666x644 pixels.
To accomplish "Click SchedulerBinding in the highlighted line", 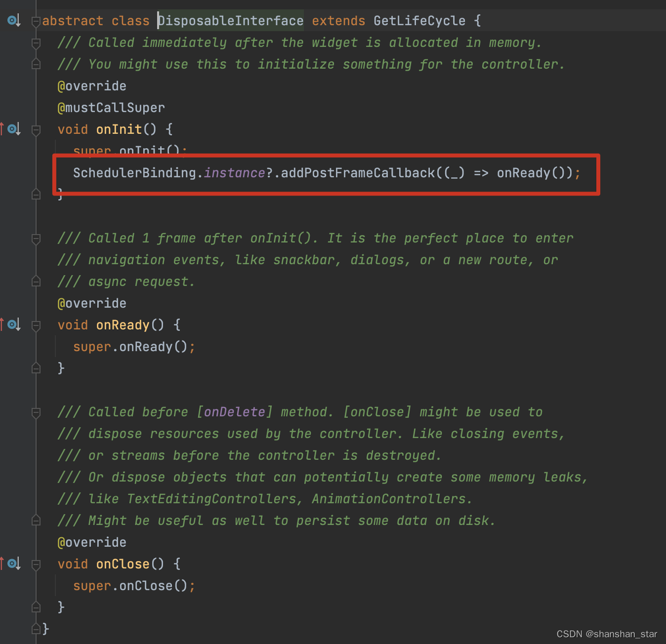I will tap(134, 173).
